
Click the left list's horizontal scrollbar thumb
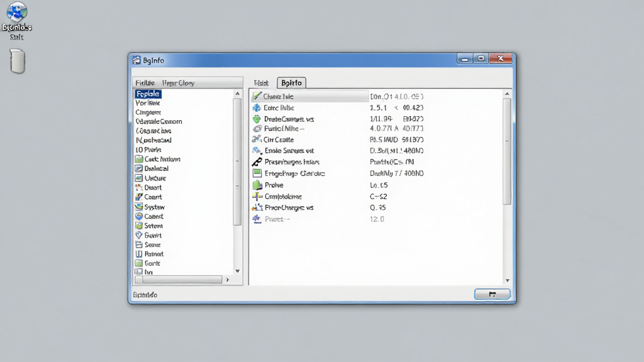coord(182,280)
